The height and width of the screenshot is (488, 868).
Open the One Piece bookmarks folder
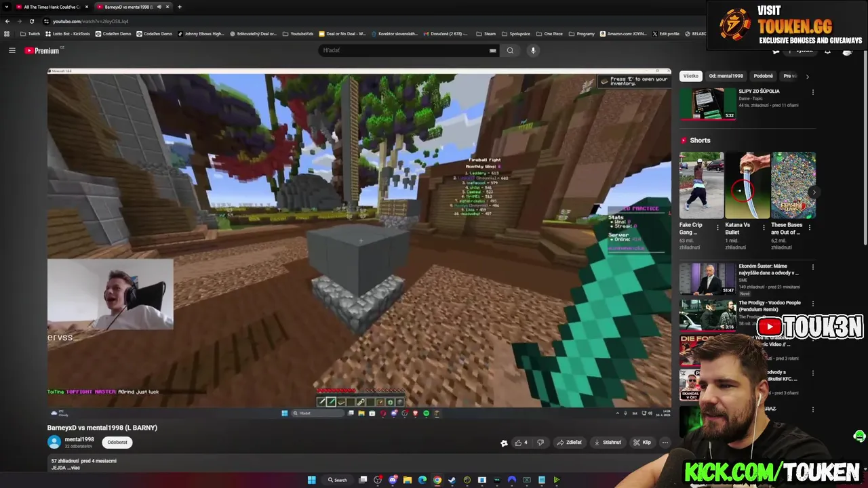coord(549,33)
